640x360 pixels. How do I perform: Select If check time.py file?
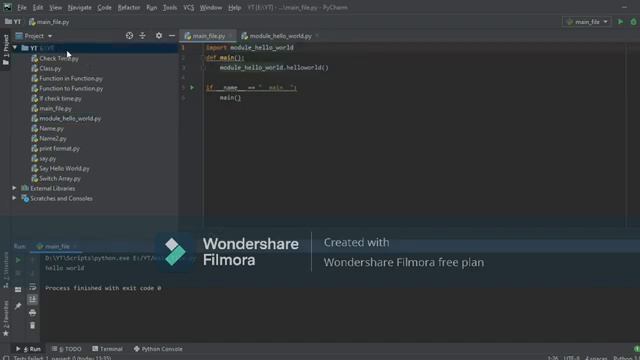[x=56, y=98]
